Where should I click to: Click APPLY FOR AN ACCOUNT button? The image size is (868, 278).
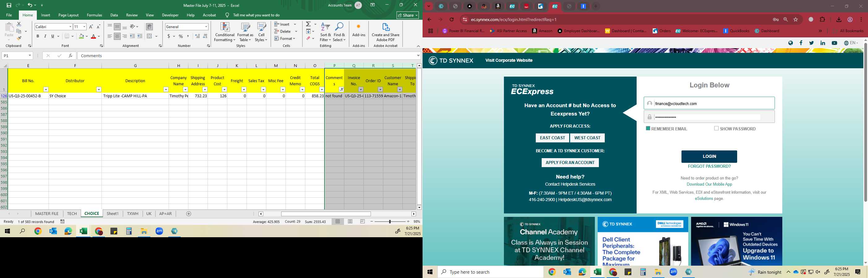(x=570, y=162)
